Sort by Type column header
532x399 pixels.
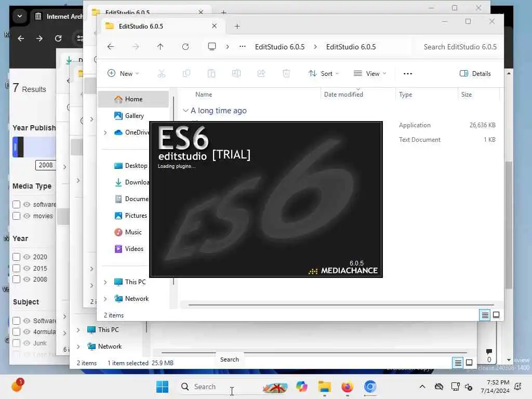pyautogui.click(x=405, y=95)
